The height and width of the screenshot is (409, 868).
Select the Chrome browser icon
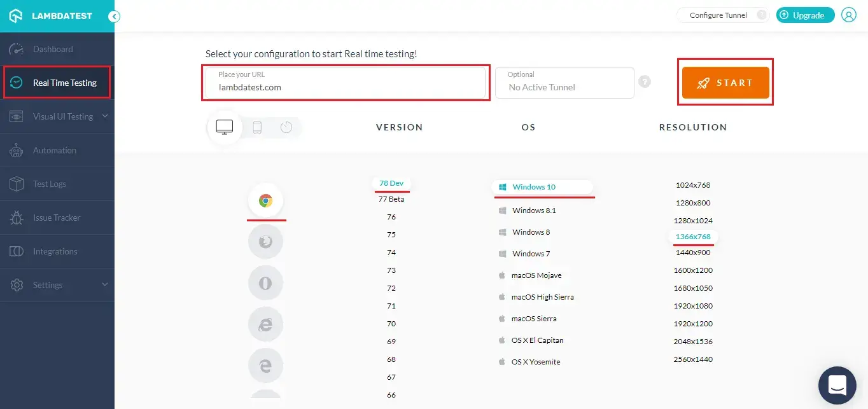coord(265,201)
